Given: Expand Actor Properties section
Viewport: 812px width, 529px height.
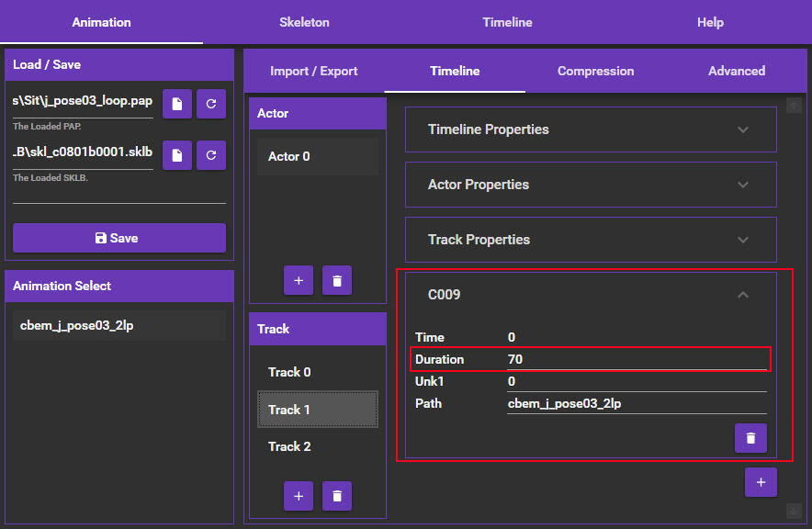Looking at the screenshot, I should 591,185.
